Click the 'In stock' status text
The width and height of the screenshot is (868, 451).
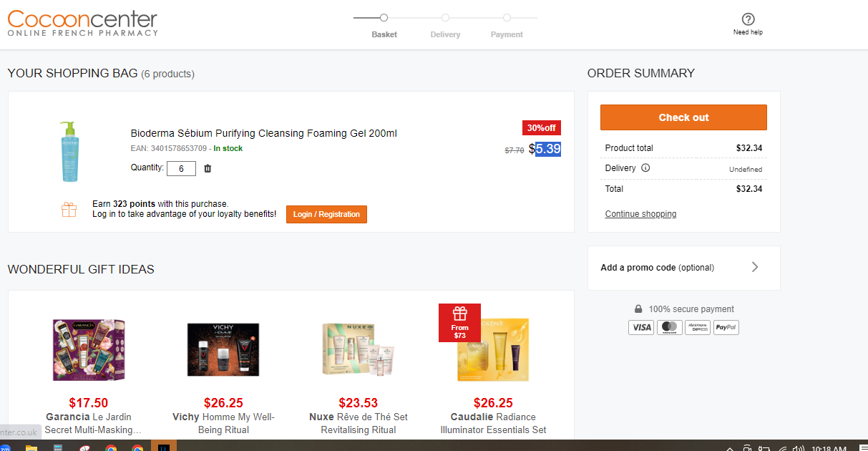[x=228, y=148]
